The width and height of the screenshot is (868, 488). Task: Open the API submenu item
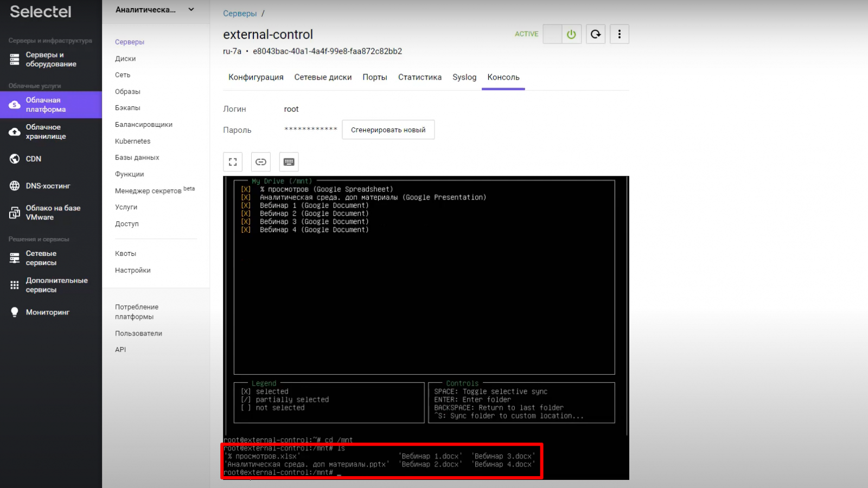pos(120,350)
